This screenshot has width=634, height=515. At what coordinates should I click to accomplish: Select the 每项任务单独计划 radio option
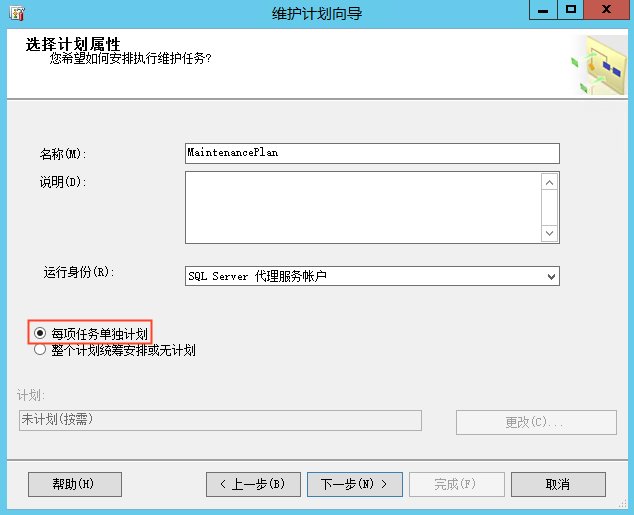pos(40,333)
